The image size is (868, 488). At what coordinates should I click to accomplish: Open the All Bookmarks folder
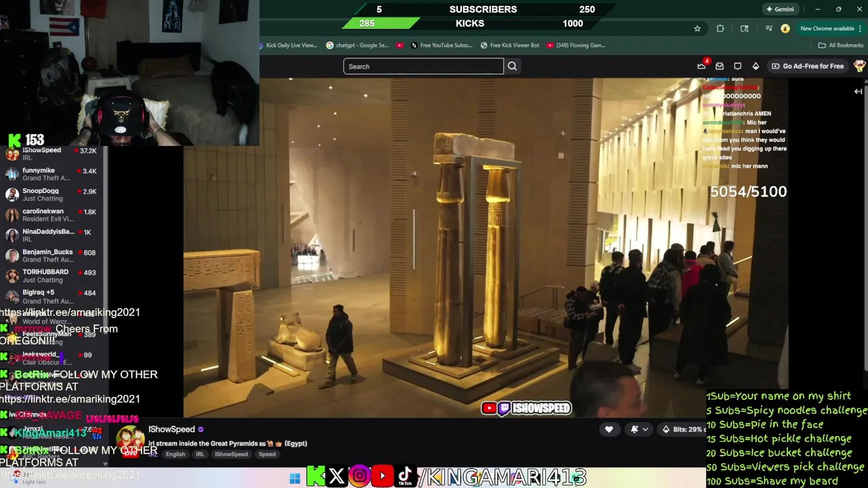click(841, 45)
